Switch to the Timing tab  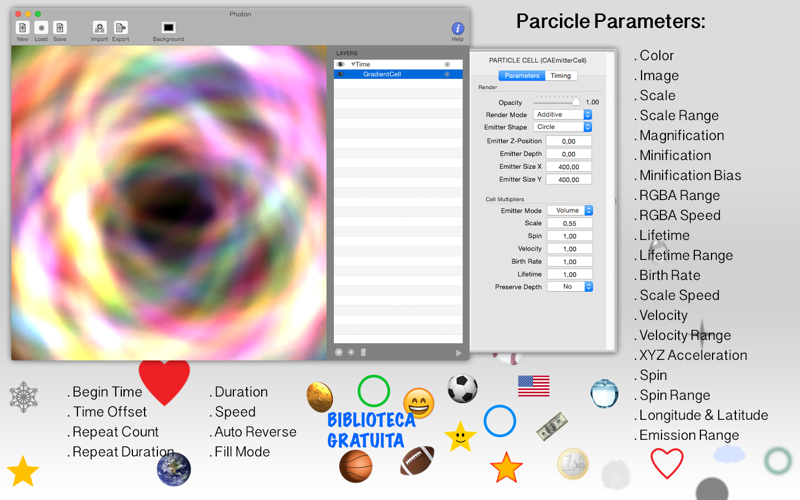pos(561,76)
